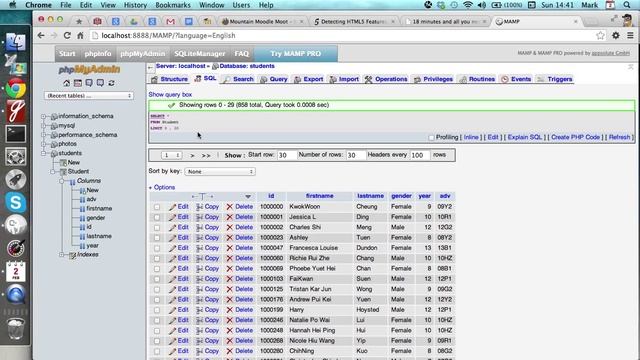Image resolution: width=640 pixels, height=360 pixels.
Task: Open the Privileges tab
Action: [433, 79]
